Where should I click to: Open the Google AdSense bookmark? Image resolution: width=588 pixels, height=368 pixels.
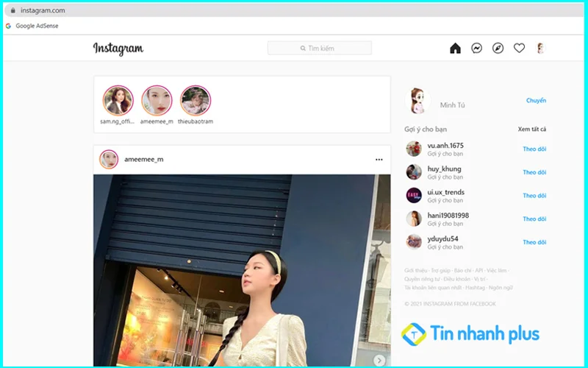coord(32,26)
